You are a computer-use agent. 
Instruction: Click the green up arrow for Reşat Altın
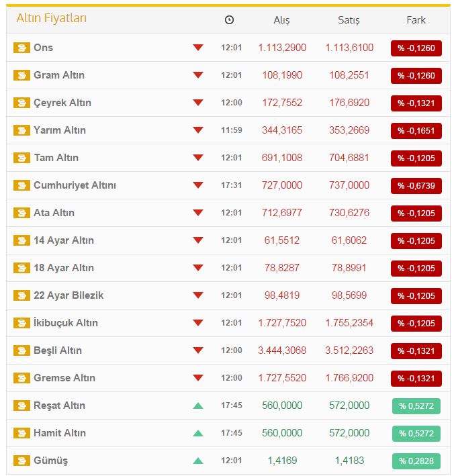click(x=197, y=406)
